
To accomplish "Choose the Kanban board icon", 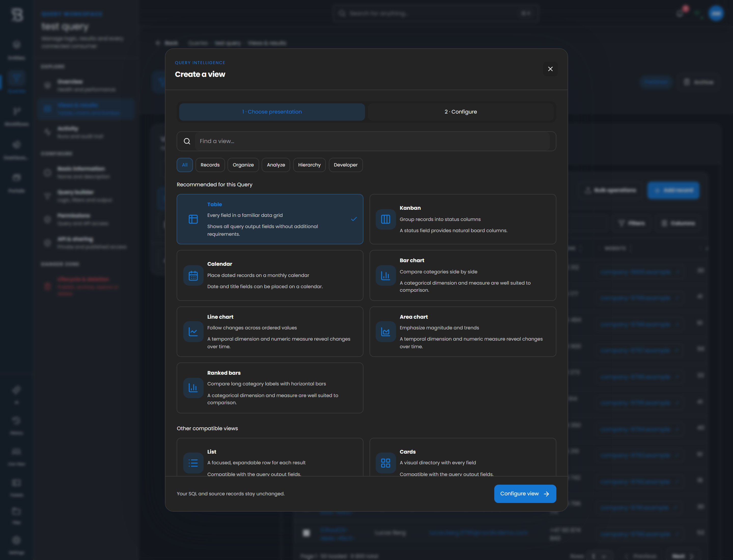I will coord(385,219).
